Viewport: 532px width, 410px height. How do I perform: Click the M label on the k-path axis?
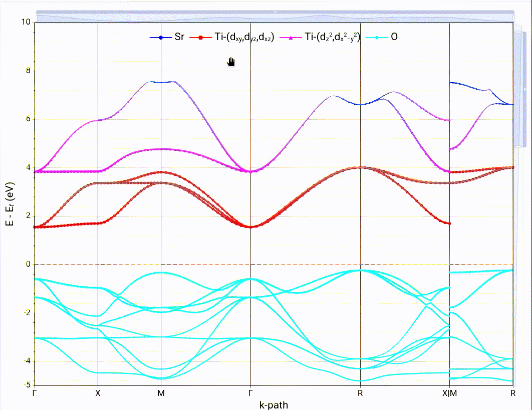[161, 393]
